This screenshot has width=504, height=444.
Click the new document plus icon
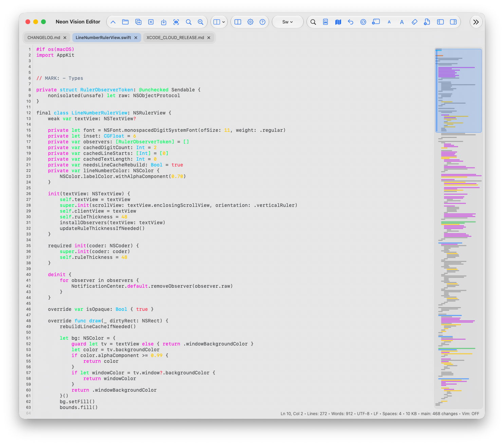coord(427,22)
